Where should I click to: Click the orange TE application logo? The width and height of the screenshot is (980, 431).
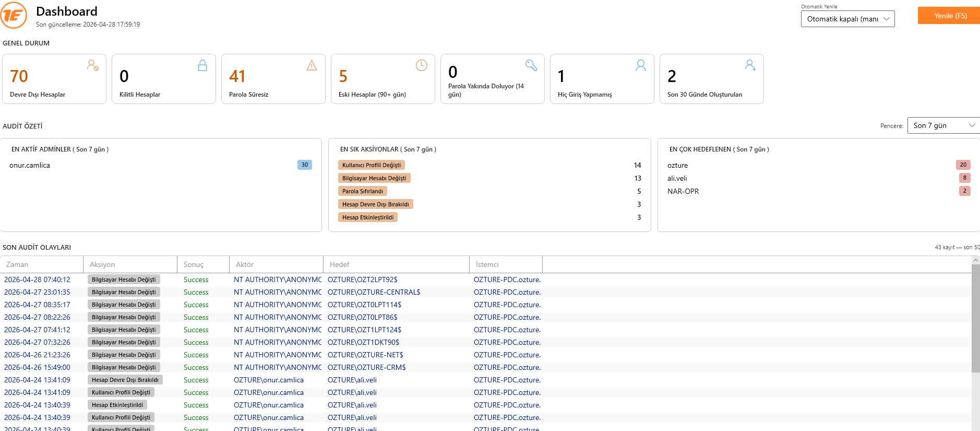pos(14,16)
